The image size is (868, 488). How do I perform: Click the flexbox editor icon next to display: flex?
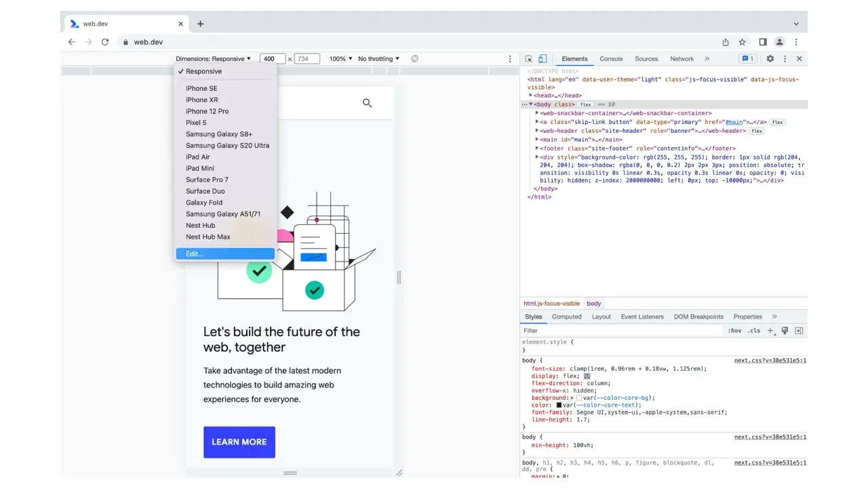point(587,376)
